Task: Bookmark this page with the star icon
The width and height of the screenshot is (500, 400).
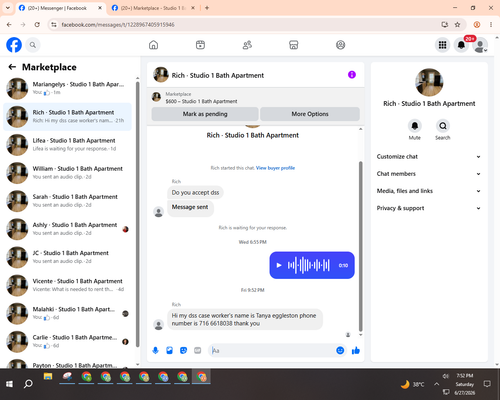Action: [457, 25]
